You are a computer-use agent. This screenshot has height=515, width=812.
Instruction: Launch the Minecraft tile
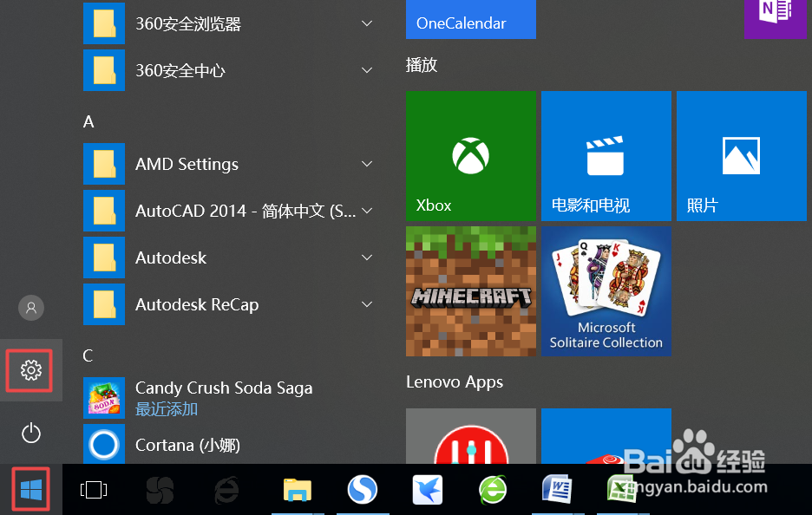(x=471, y=291)
